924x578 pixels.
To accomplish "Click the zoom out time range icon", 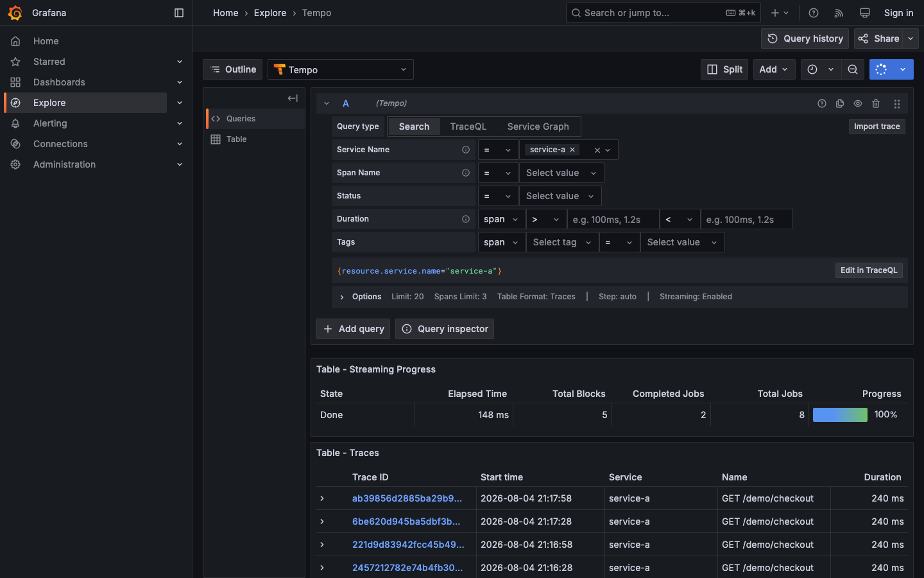I will tap(853, 69).
